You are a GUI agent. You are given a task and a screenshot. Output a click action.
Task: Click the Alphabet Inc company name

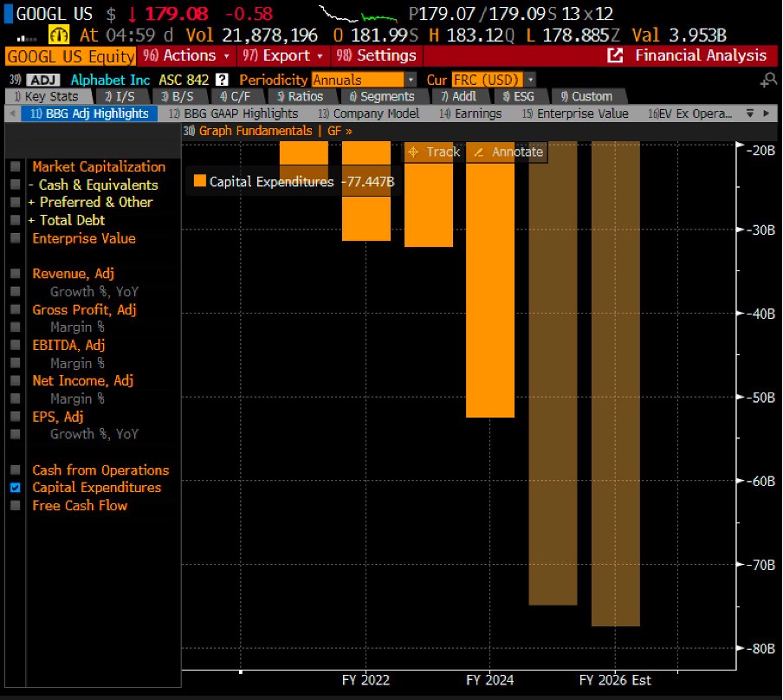click(110, 80)
